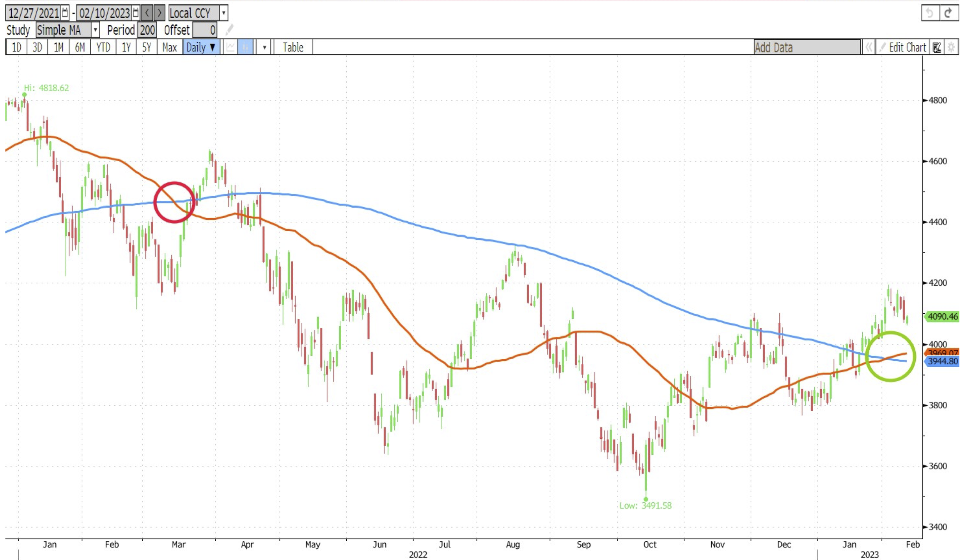
Task: Focus the end date field 02/10/2023
Action: (104, 13)
